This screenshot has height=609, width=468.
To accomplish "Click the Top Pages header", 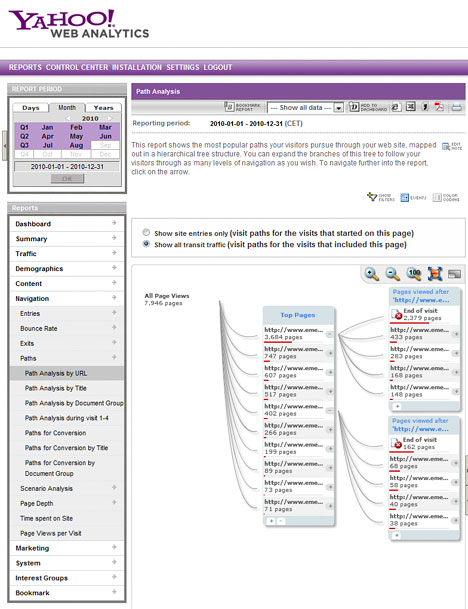I will (298, 315).
